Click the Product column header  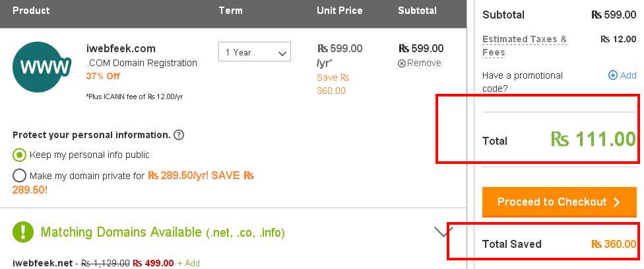coord(31,11)
